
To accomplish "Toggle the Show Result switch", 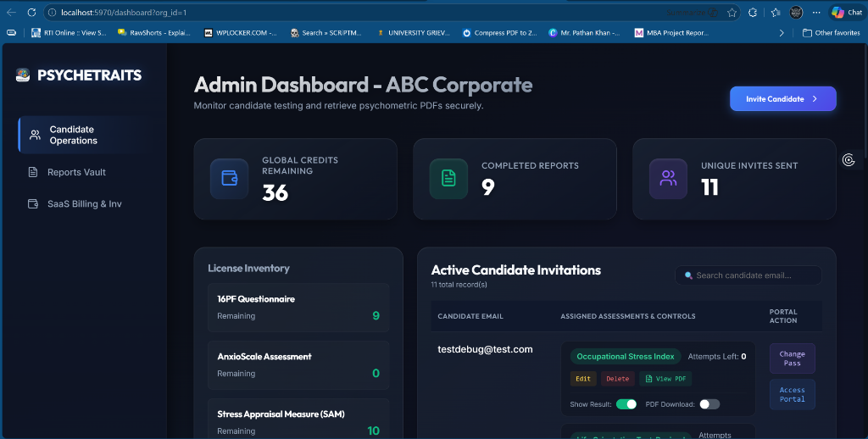I will [x=626, y=404].
